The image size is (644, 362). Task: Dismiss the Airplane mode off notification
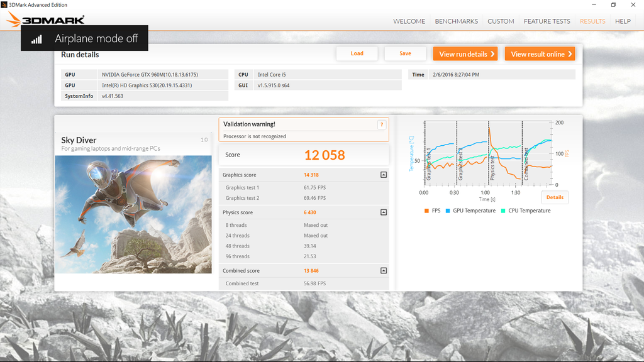[x=84, y=38]
